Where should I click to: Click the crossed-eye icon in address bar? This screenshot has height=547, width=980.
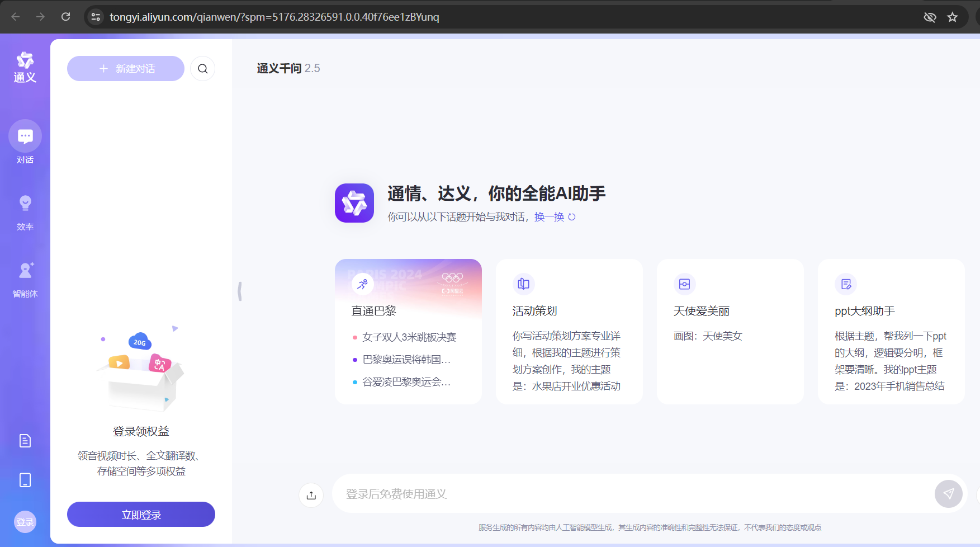click(x=930, y=17)
